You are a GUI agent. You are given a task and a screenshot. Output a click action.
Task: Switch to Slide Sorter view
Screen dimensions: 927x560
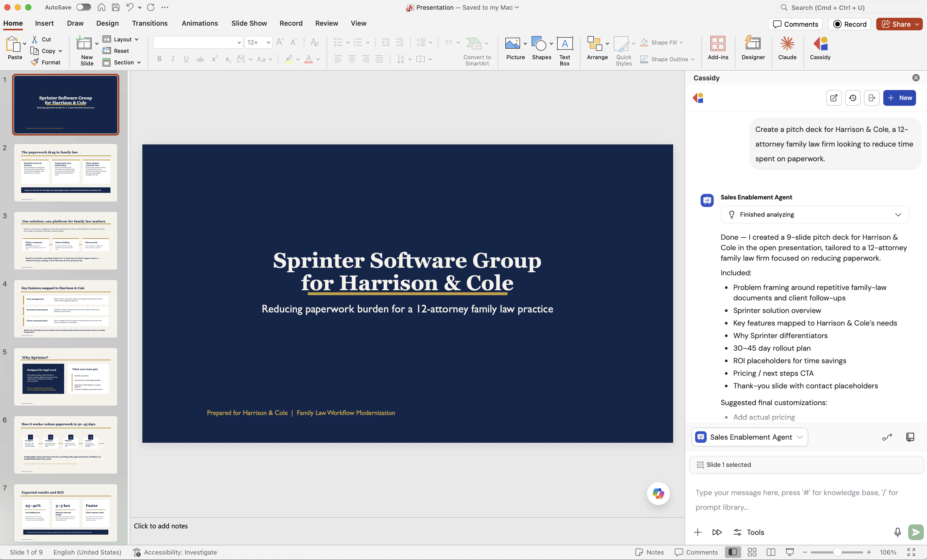pyautogui.click(x=752, y=552)
